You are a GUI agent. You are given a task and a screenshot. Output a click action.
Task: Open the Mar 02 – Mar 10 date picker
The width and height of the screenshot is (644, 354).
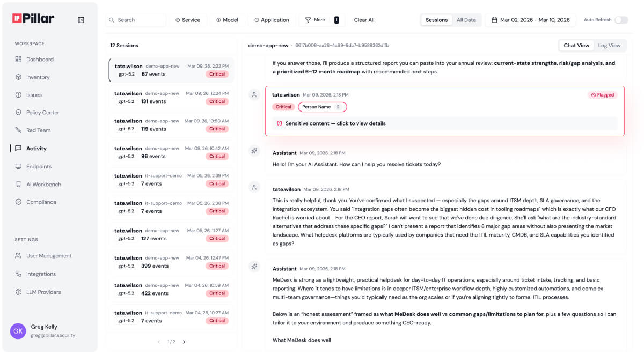[530, 19]
